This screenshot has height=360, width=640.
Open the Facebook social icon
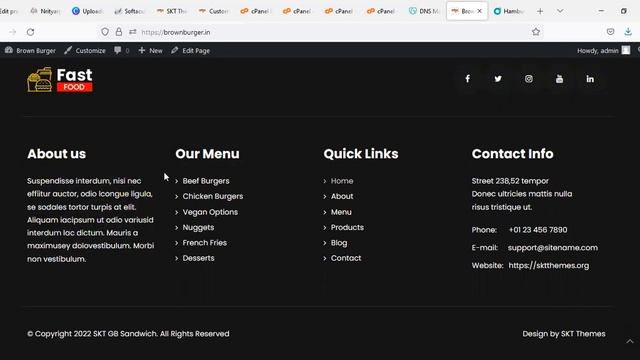tap(467, 79)
